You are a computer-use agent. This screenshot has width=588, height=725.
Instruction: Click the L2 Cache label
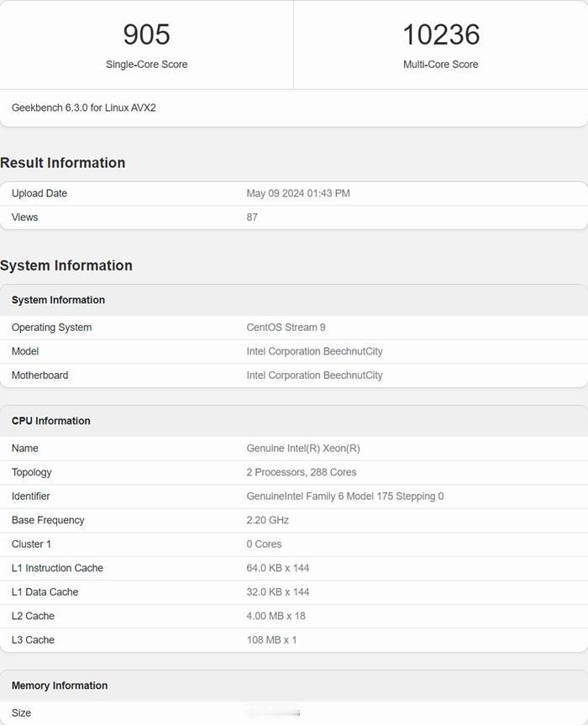tap(33, 617)
